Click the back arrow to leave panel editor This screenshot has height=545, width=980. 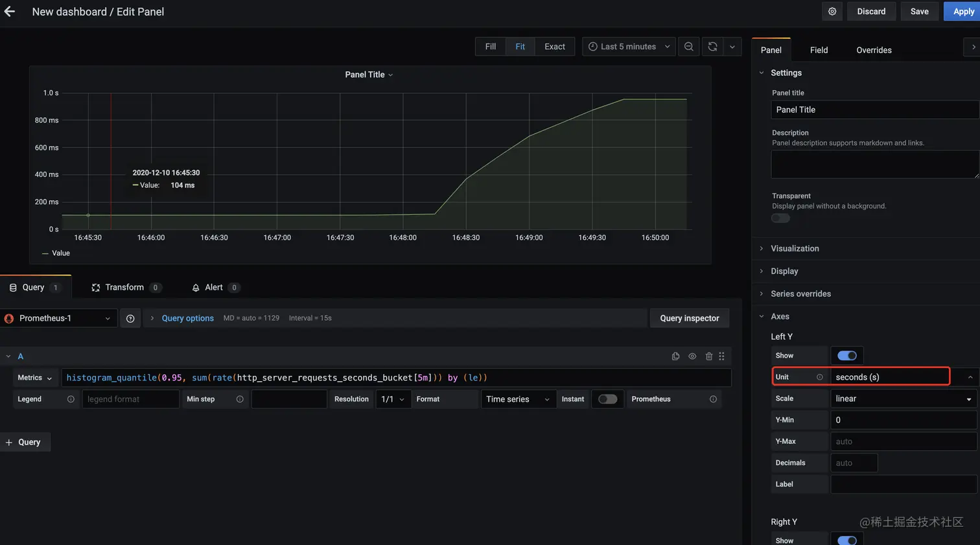10,11
